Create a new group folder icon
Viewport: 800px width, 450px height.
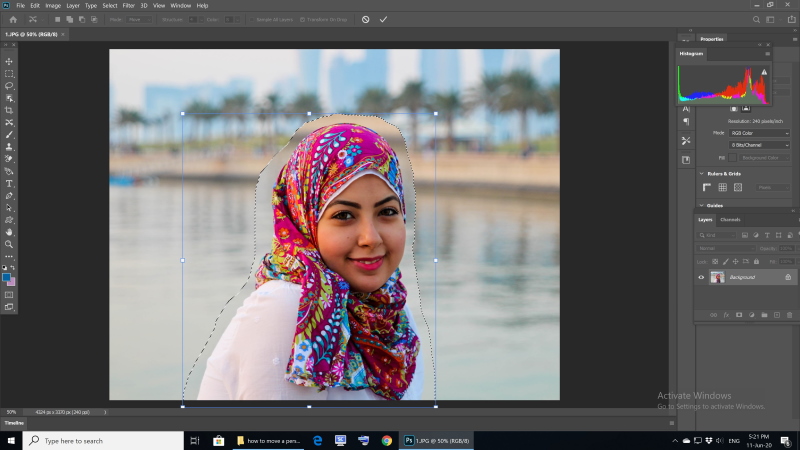click(764, 315)
